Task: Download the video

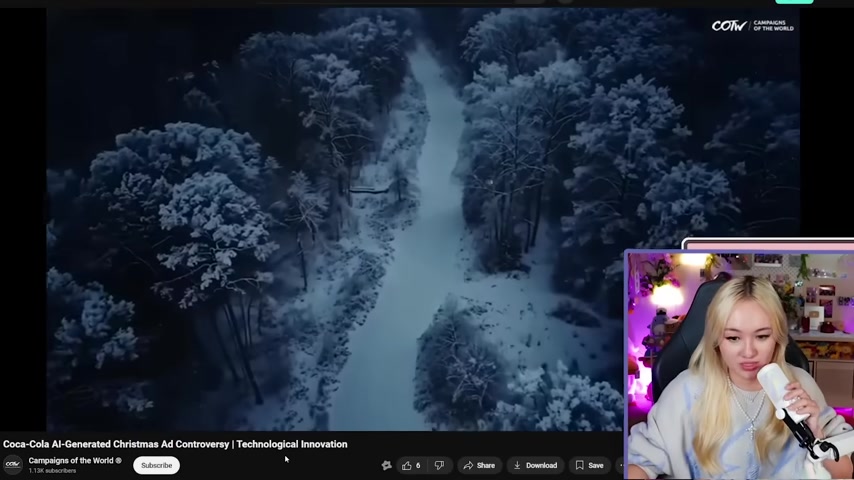Action: pos(535,465)
